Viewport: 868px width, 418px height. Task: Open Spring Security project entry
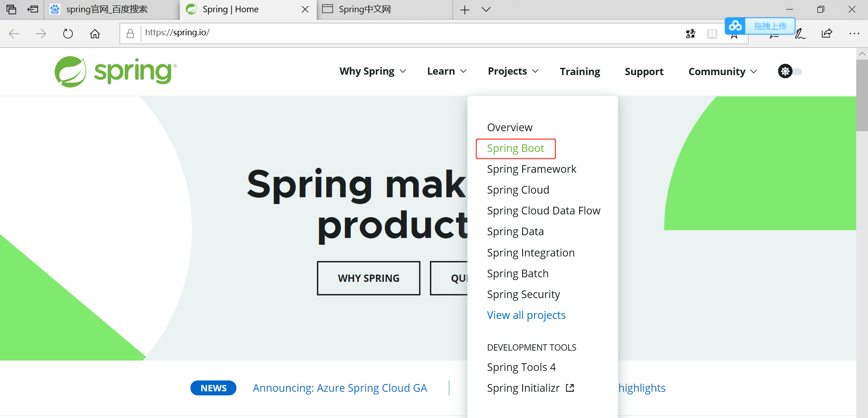pyautogui.click(x=524, y=294)
